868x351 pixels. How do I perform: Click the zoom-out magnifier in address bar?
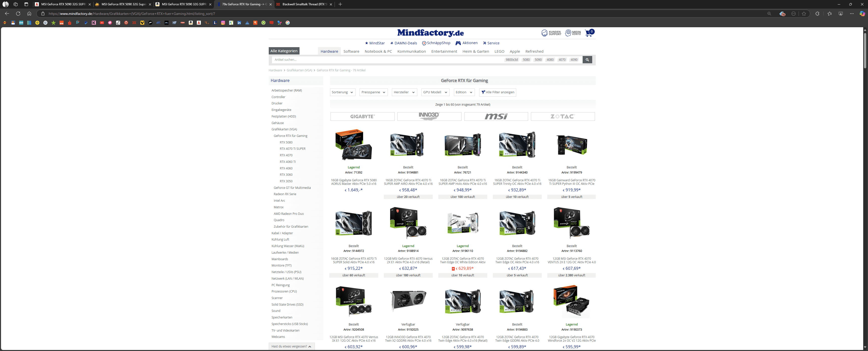[769, 13]
